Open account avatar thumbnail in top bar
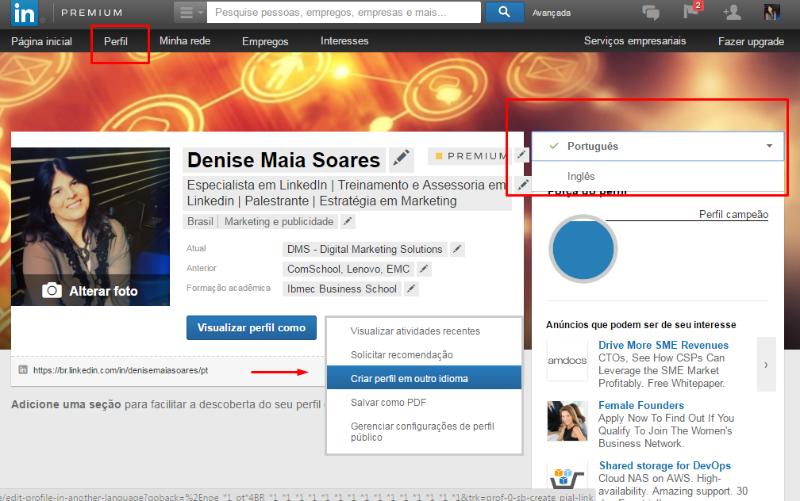Image resolution: width=800 pixels, height=501 pixels. (x=771, y=12)
